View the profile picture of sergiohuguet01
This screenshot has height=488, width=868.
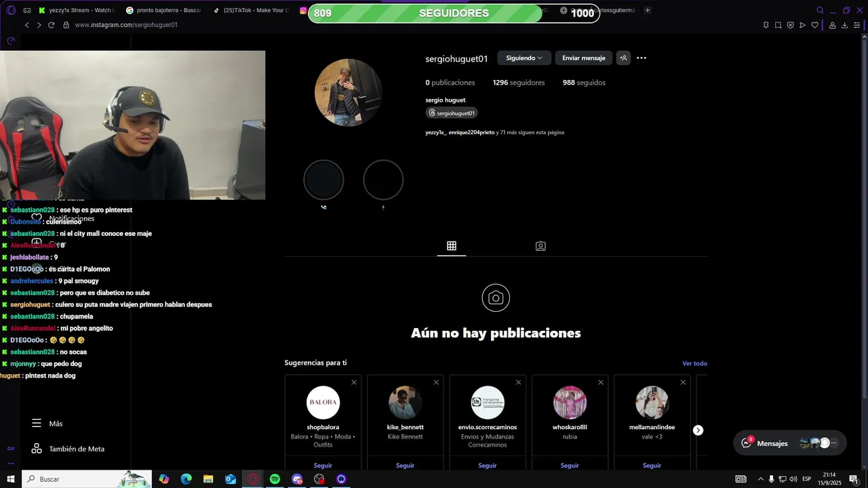coord(349,92)
